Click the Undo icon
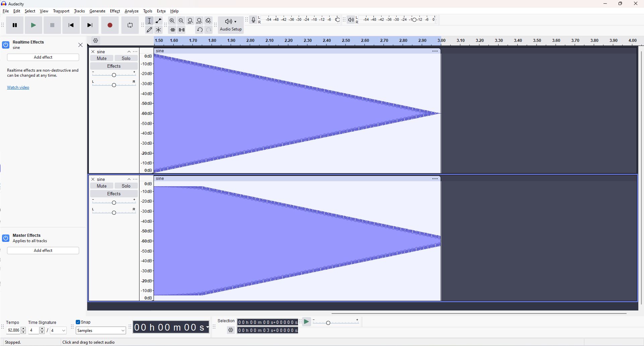This screenshot has height=346, width=644. (199, 29)
